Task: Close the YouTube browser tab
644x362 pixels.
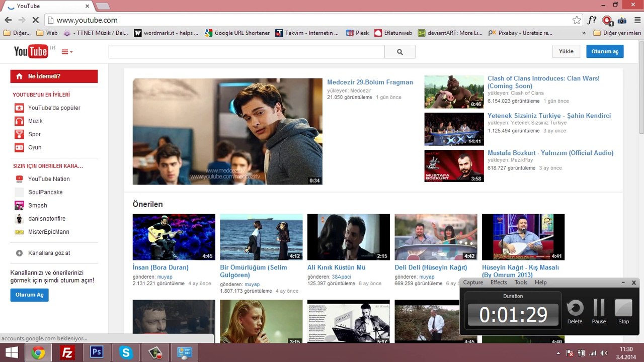Action: click(88, 6)
